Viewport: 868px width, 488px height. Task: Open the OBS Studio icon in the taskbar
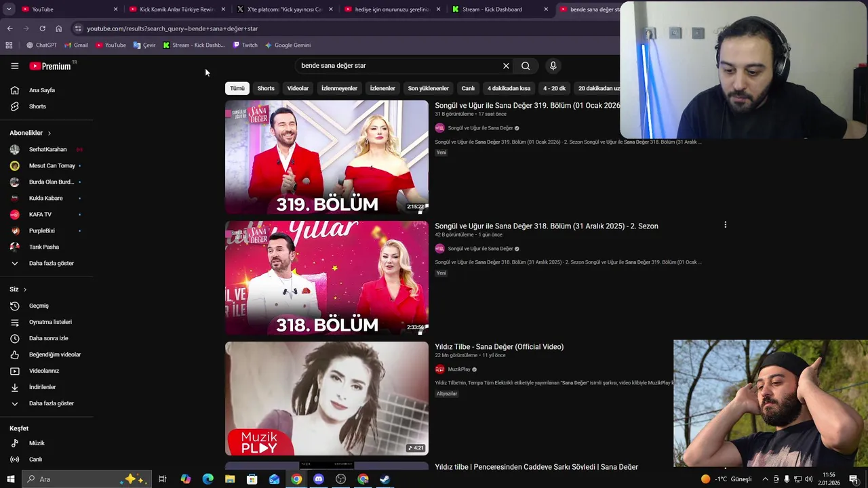[340, 479]
